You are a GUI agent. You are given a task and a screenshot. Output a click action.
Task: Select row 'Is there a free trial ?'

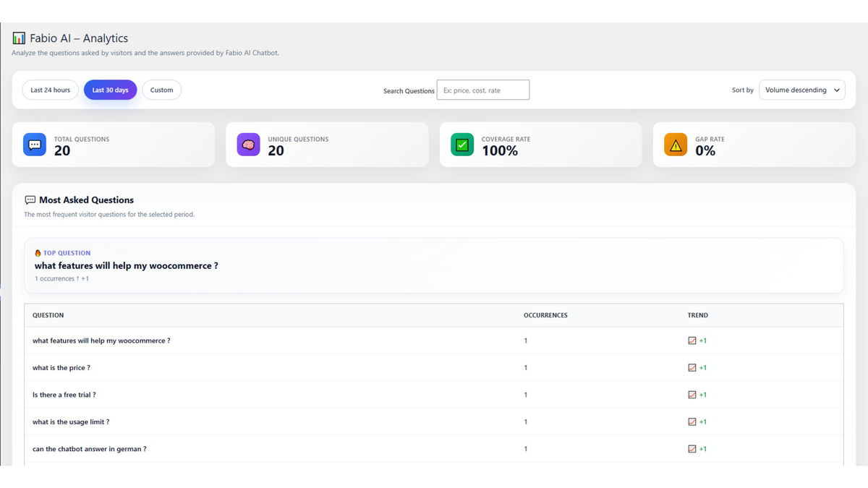click(434, 395)
